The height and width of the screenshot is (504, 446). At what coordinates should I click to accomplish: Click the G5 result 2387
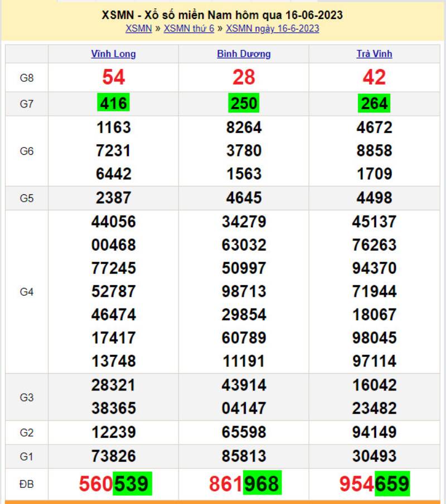click(x=113, y=198)
